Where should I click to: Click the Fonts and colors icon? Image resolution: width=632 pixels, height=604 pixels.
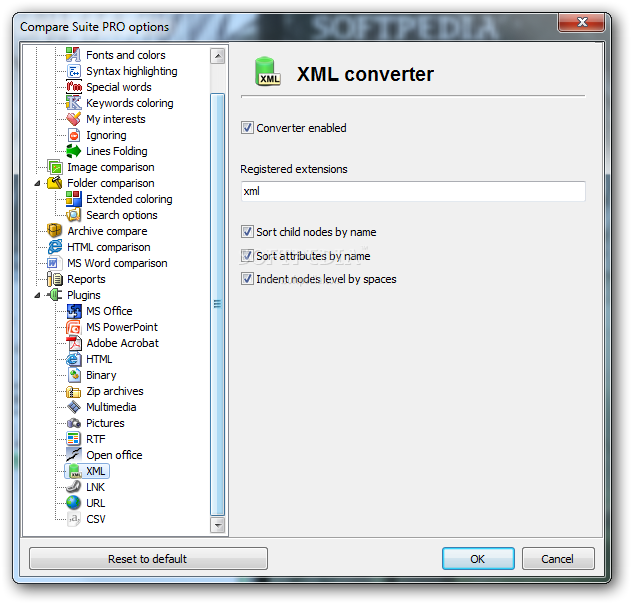(73, 54)
